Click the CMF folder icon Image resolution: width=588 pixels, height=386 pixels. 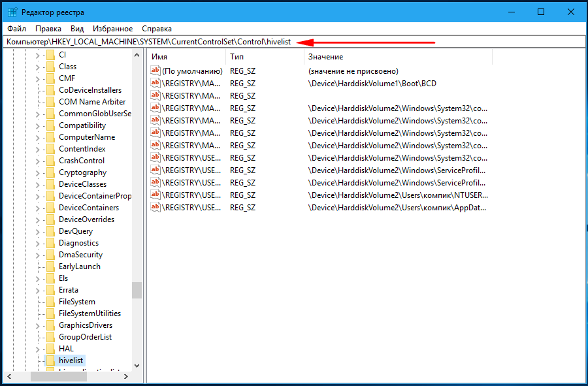coord(50,78)
